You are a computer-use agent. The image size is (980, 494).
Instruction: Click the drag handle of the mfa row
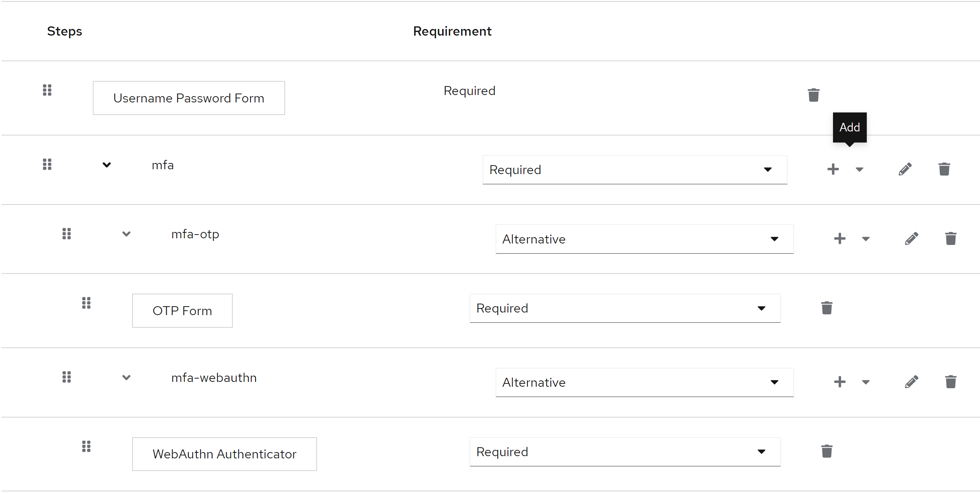pos(47,164)
